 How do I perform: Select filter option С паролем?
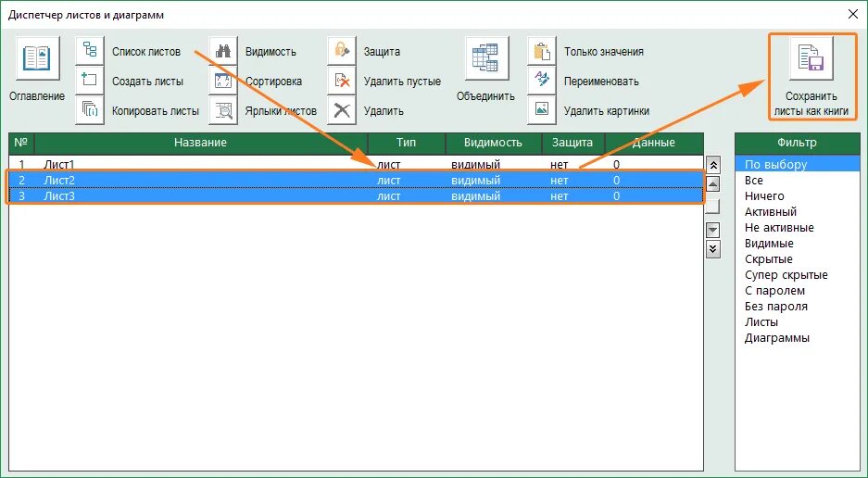[798, 291]
